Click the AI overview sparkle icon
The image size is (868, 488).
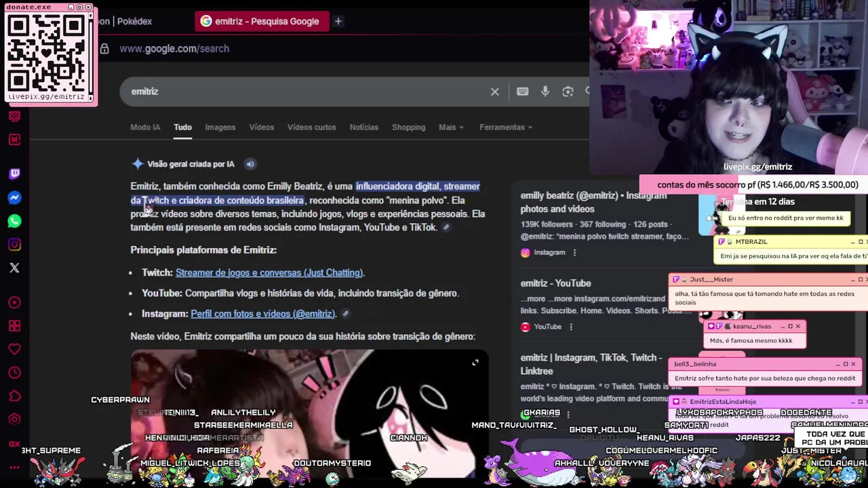[x=138, y=164]
